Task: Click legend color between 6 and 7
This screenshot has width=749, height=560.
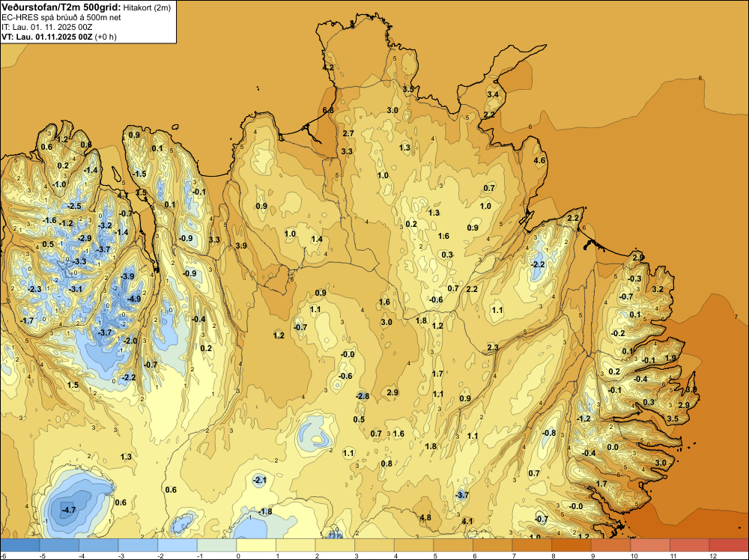Action: (493, 545)
